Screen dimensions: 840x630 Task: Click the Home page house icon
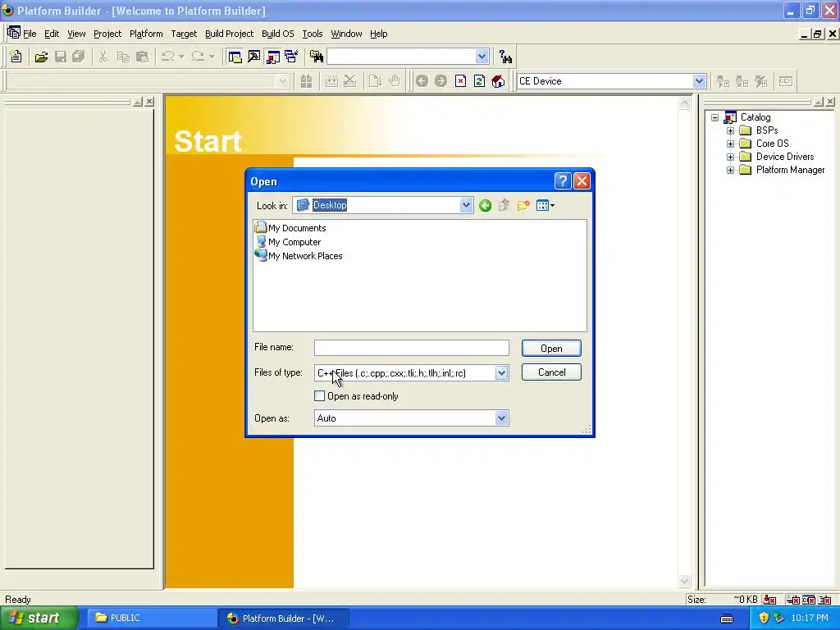coord(498,81)
